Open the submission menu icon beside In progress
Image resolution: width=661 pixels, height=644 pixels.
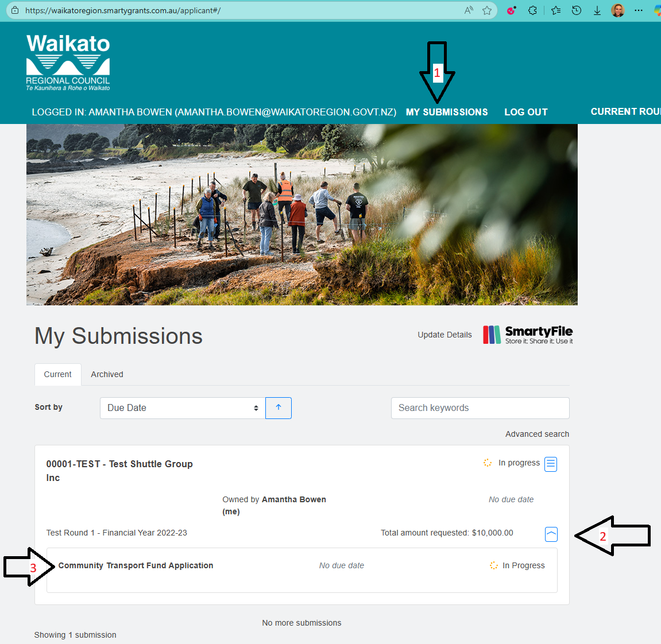click(551, 464)
